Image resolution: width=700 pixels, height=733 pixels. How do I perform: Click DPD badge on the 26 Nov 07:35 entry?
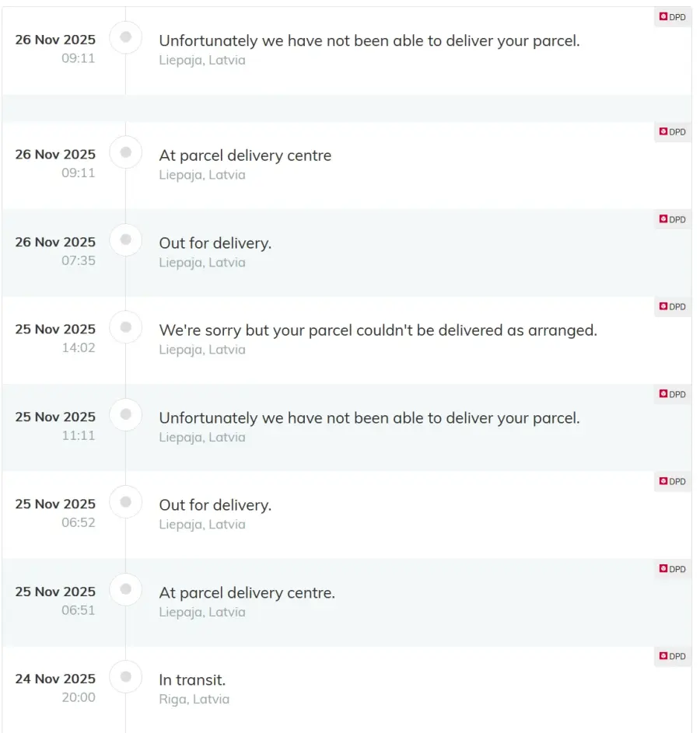(x=673, y=220)
